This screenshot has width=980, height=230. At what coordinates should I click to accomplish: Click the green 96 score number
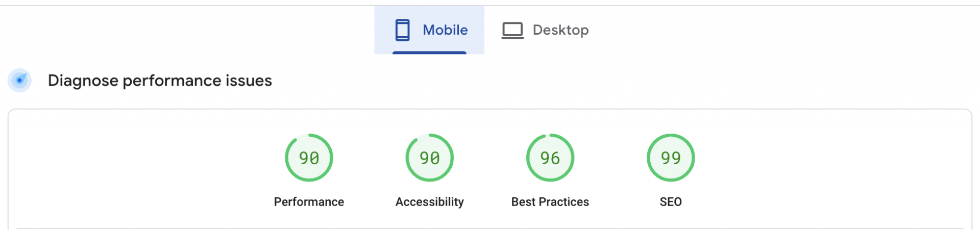click(x=550, y=158)
